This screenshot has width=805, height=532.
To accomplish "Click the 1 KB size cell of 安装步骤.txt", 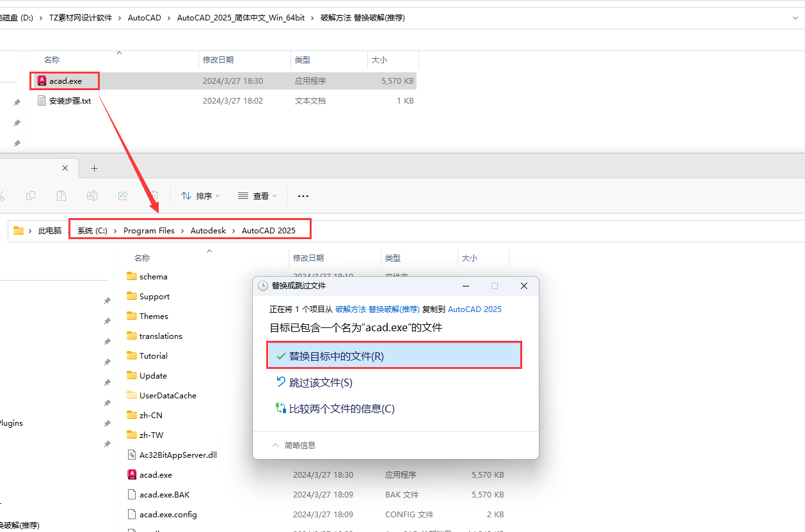I will 405,100.
